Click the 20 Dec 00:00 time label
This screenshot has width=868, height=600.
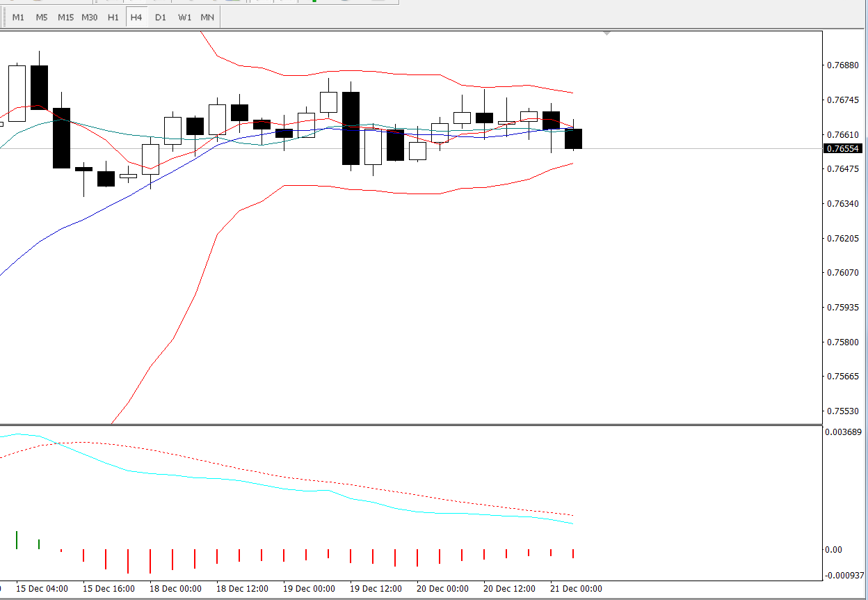coord(443,589)
